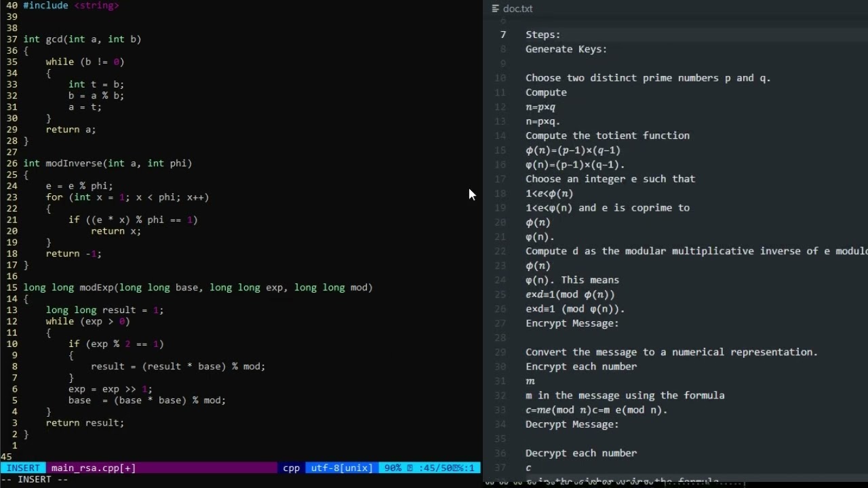Click 'return -1;' line
This screenshot has width=868, height=488.
click(74, 253)
